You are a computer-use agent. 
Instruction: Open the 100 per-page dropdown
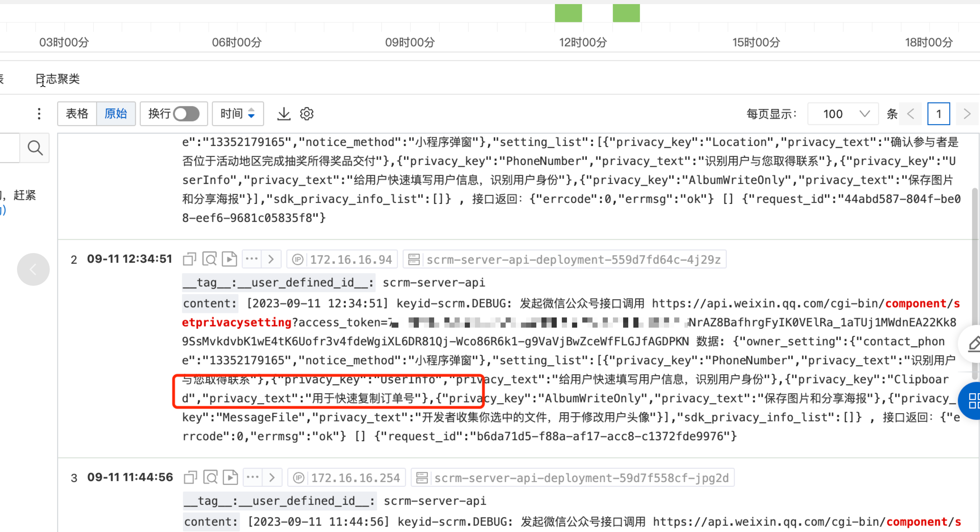(x=843, y=114)
